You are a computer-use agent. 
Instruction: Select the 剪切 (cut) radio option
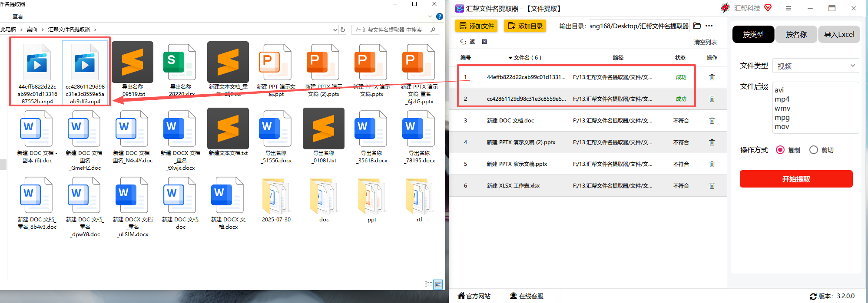click(814, 150)
